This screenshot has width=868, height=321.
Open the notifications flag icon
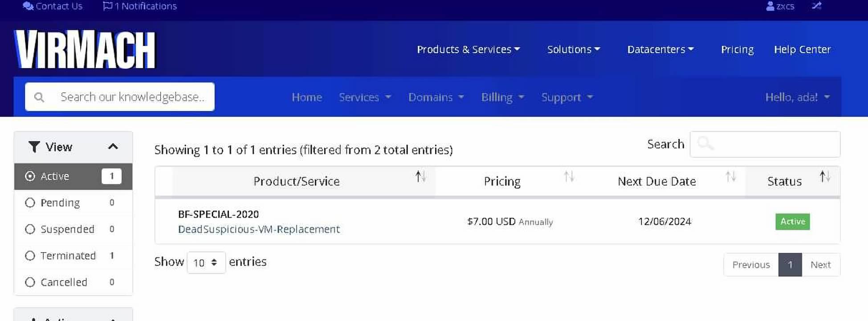(x=107, y=6)
